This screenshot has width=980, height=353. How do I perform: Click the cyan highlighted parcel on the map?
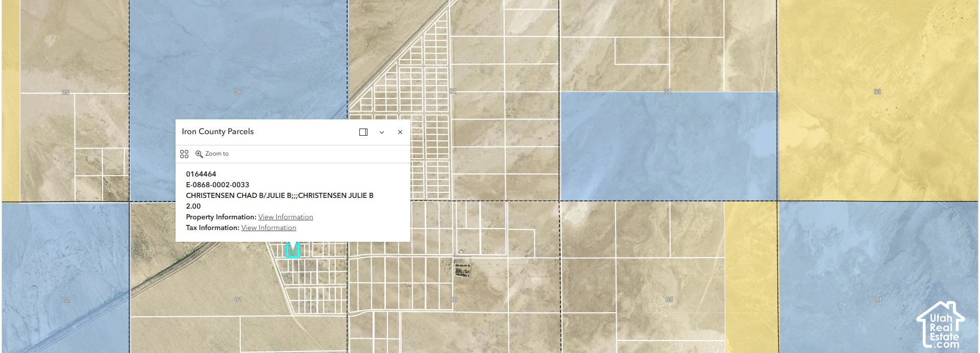292,251
